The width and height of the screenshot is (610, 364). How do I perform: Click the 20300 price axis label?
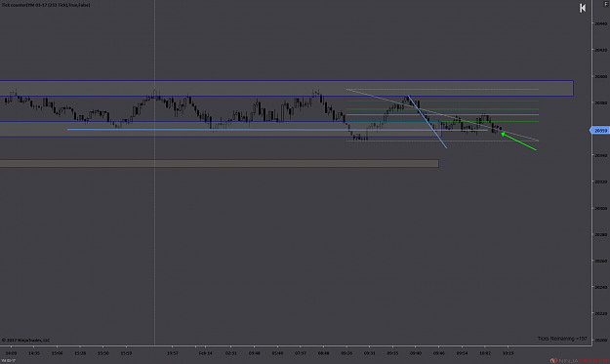click(x=600, y=209)
